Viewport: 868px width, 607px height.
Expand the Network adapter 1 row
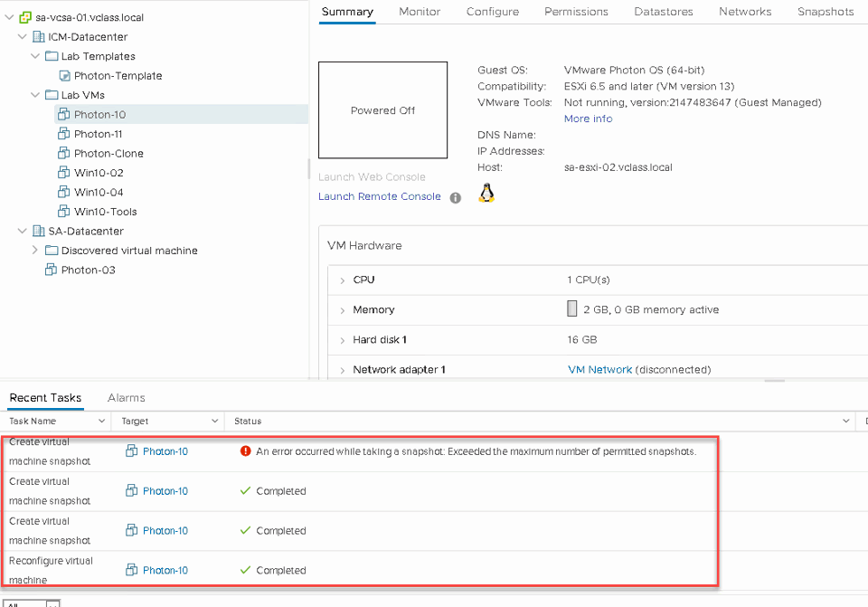pos(342,370)
